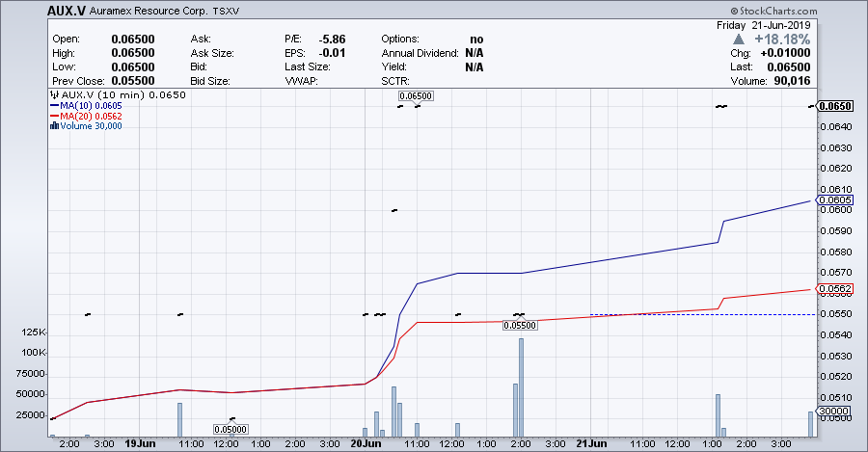Click the 20Jun date label on time axis
868x452 pixels.
click(x=366, y=443)
